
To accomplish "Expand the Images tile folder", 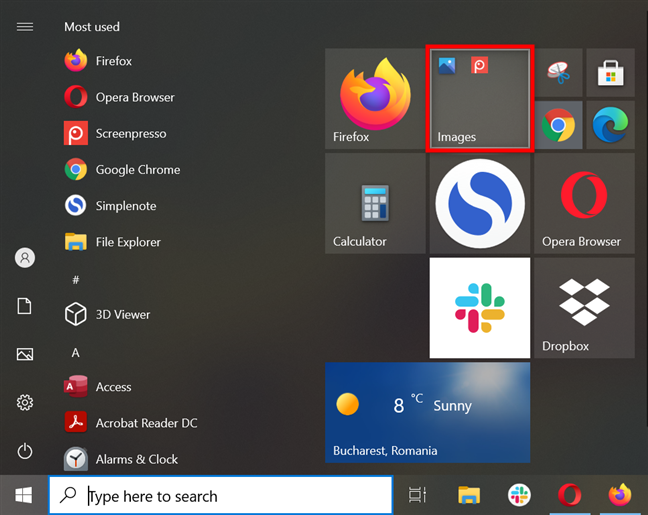I will pos(479,98).
